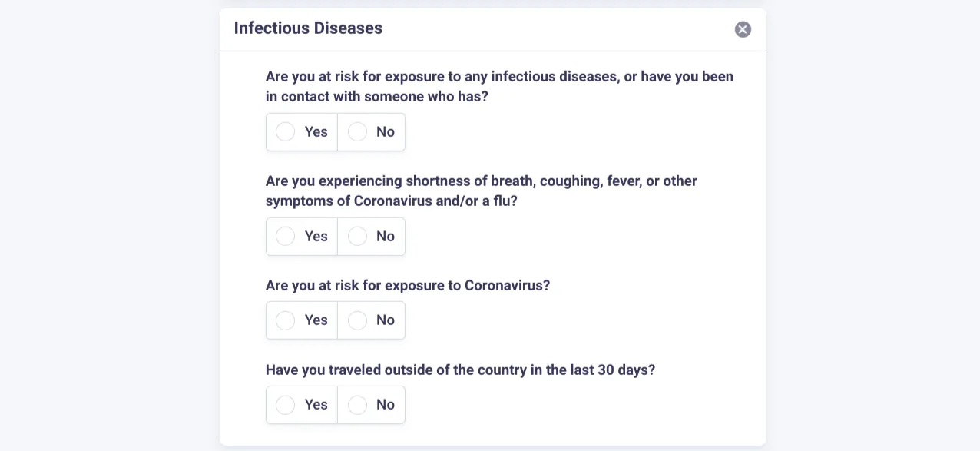Click the Yes label on the first question
980x451 pixels.
315,131
